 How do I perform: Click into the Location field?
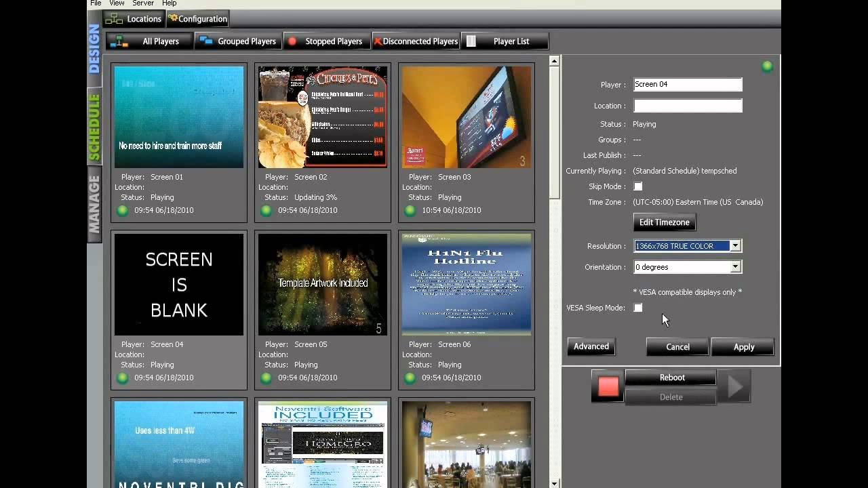tap(688, 106)
